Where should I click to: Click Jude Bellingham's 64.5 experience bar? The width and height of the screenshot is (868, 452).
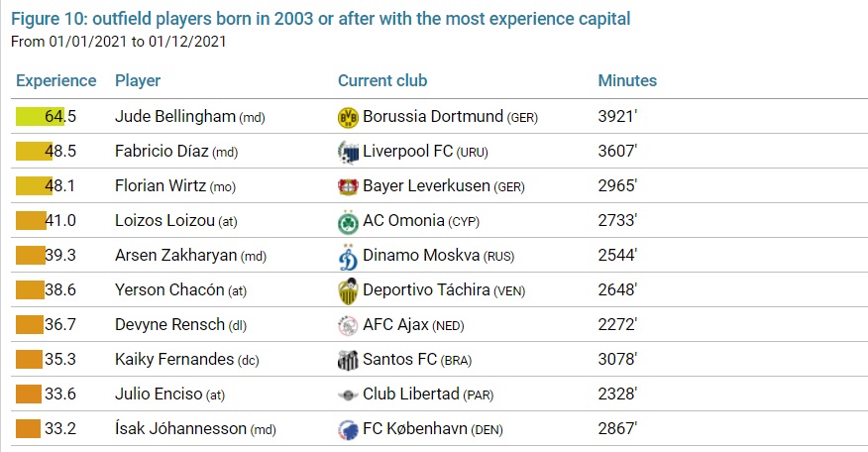click(40, 117)
